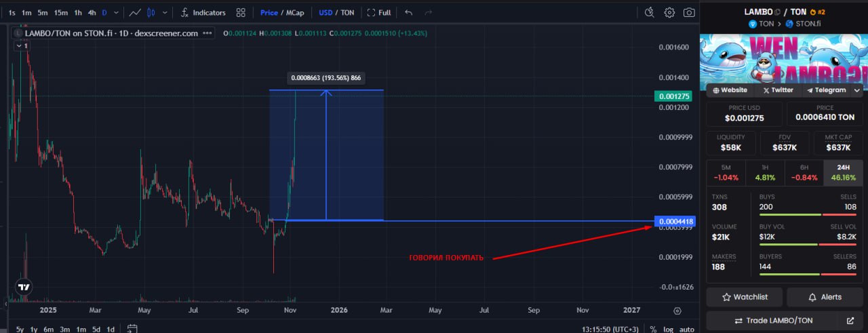Select the line chart style icon

click(135, 12)
